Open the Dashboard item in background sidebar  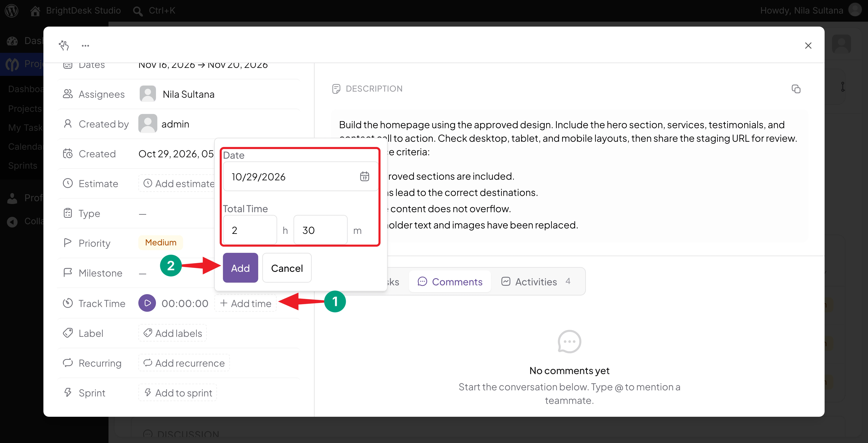click(26, 89)
